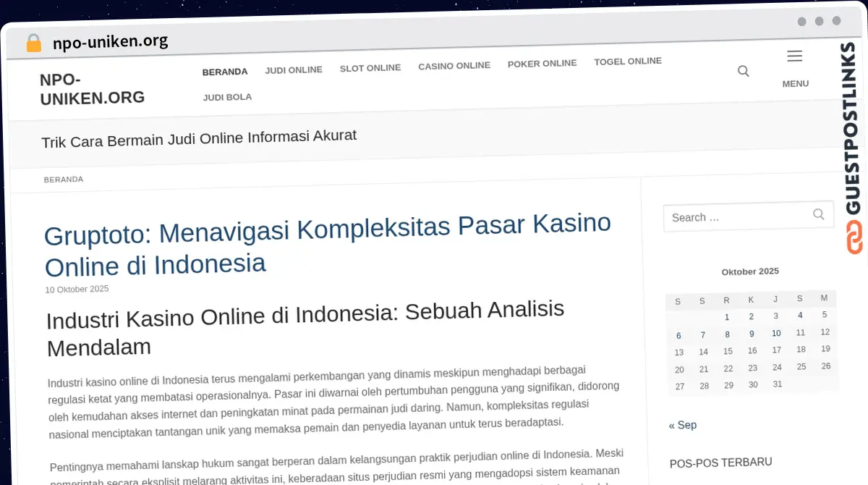Select calendar date 6
This screenshot has width=868, height=485.
(x=678, y=336)
